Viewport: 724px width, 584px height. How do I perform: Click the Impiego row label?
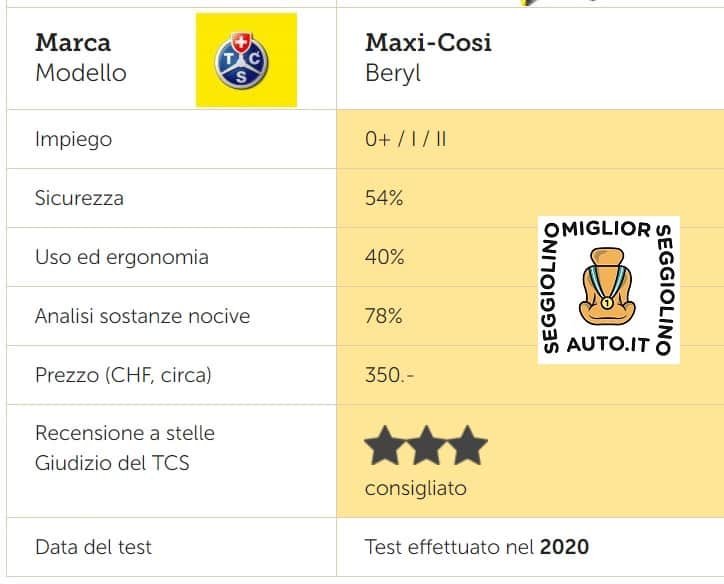(x=73, y=139)
